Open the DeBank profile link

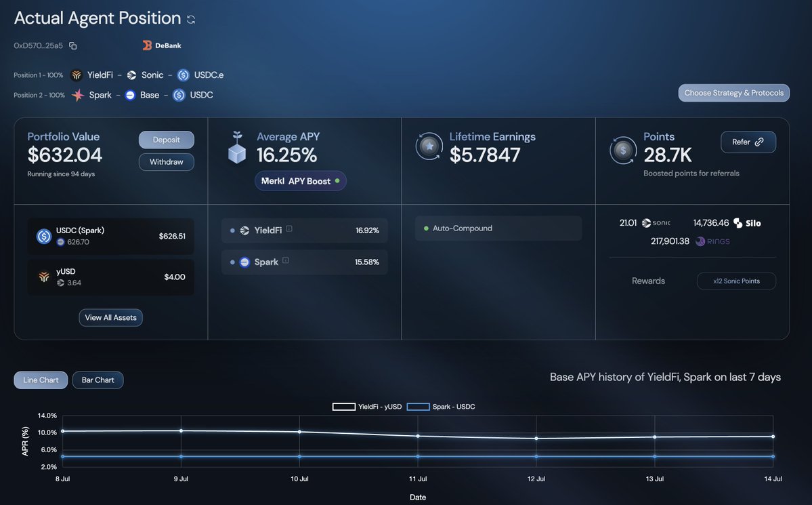(x=162, y=45)
